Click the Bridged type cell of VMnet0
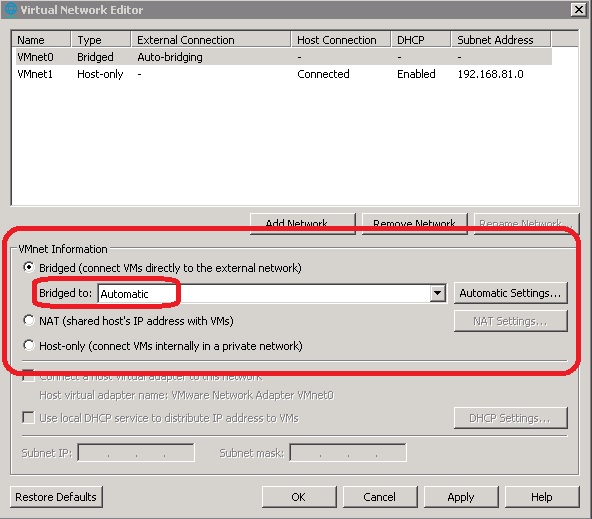This screenshot has width=592, height=519. [95, 57]
